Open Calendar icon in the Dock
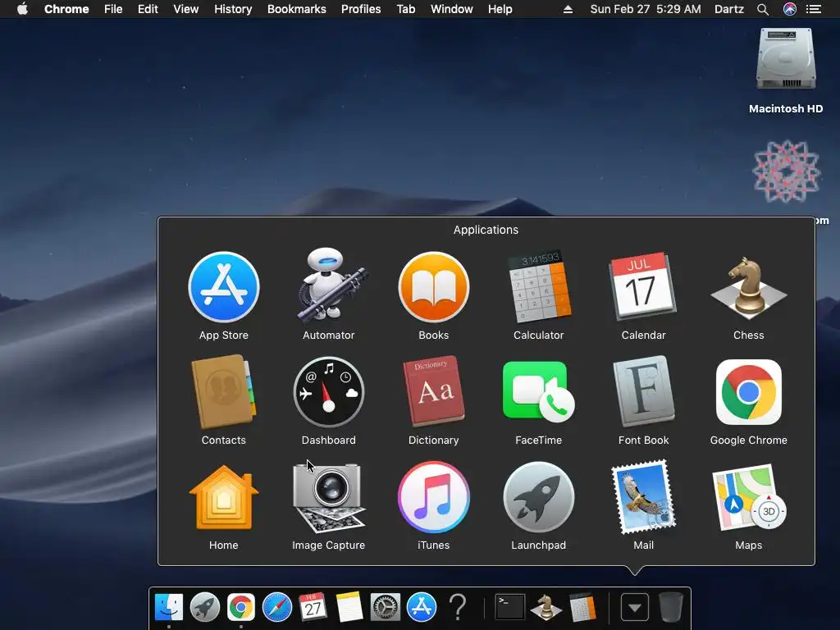The image size is (840, 630). (x=313, y=608)
